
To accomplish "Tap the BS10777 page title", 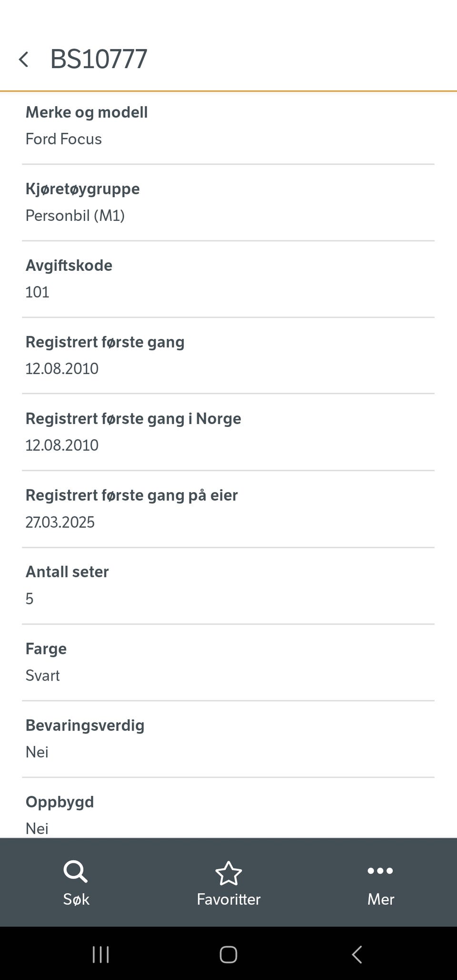I will click(x=99, y=59).
